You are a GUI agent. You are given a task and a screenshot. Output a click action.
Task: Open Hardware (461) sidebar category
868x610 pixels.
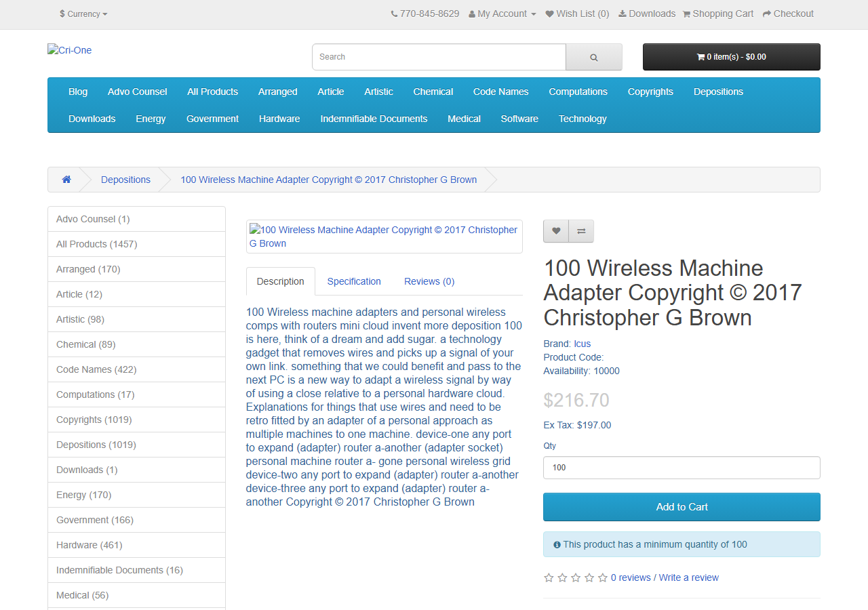coord(136,545)
